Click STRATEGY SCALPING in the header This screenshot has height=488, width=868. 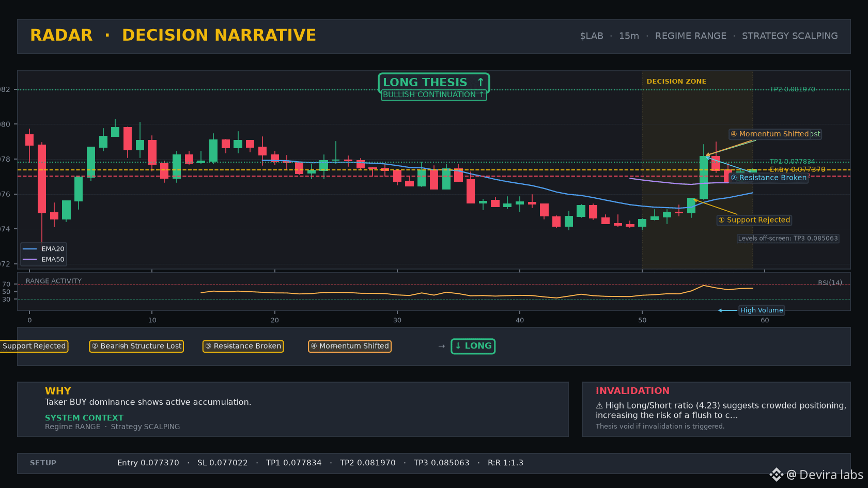click(x=790, y=36)
